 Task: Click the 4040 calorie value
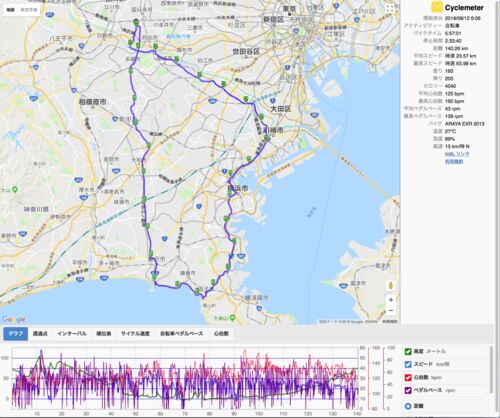click(450, 86)
